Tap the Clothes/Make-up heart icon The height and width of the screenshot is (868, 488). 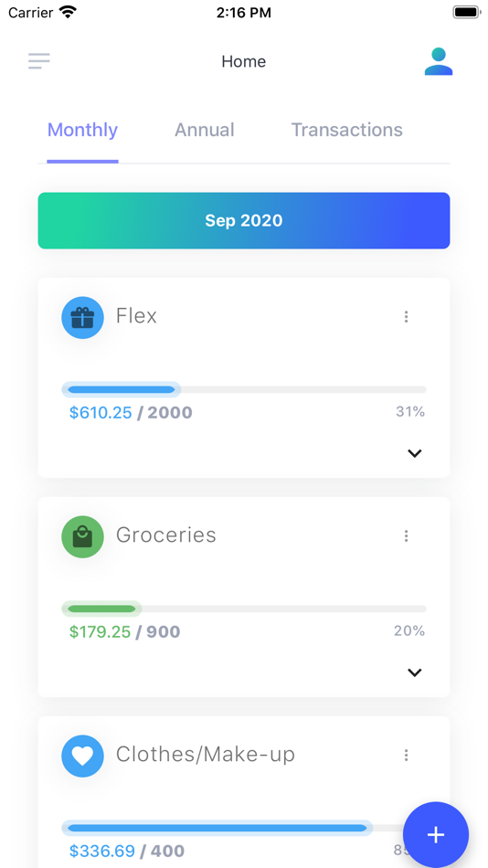pos(82,757)
